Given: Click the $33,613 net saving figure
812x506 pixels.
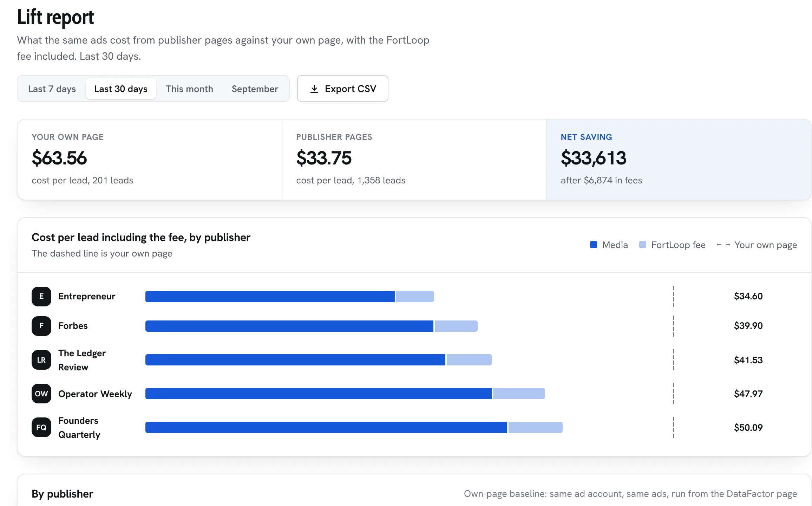Looking at the screenshot, I should pos(594,158).
